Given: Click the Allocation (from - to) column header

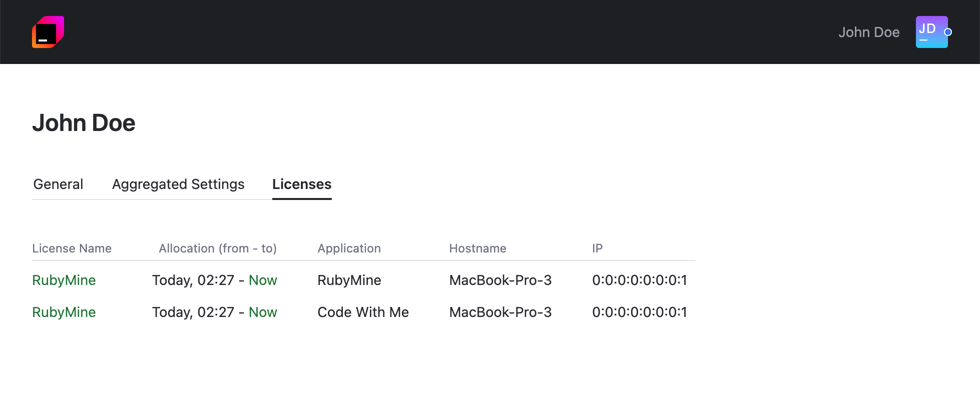Looking at the screenshot, I should click(x=218, y=248).
